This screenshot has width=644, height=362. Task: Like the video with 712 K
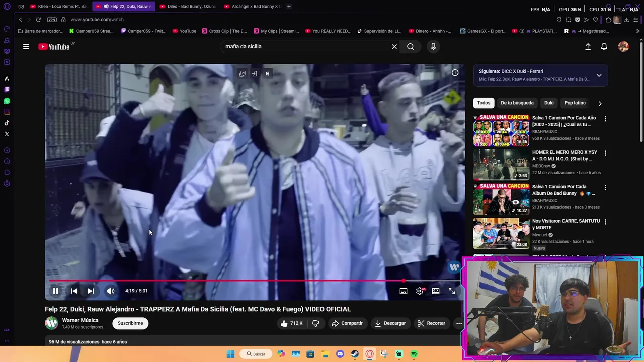pyautogui.click(x=292, y=323)
